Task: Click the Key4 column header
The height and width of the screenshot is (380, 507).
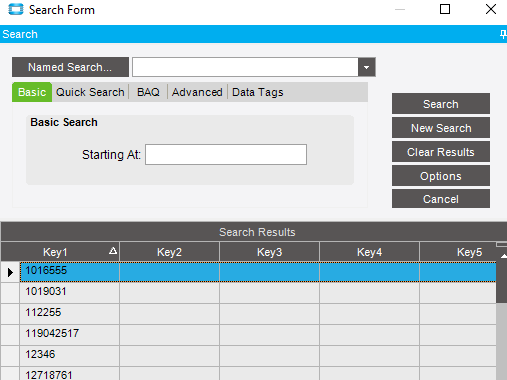Action: tap(369, 252)
